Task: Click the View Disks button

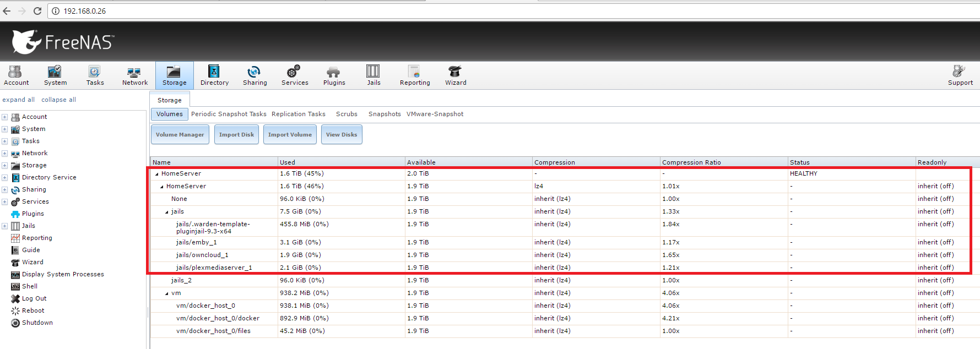Action: (342, 134)
